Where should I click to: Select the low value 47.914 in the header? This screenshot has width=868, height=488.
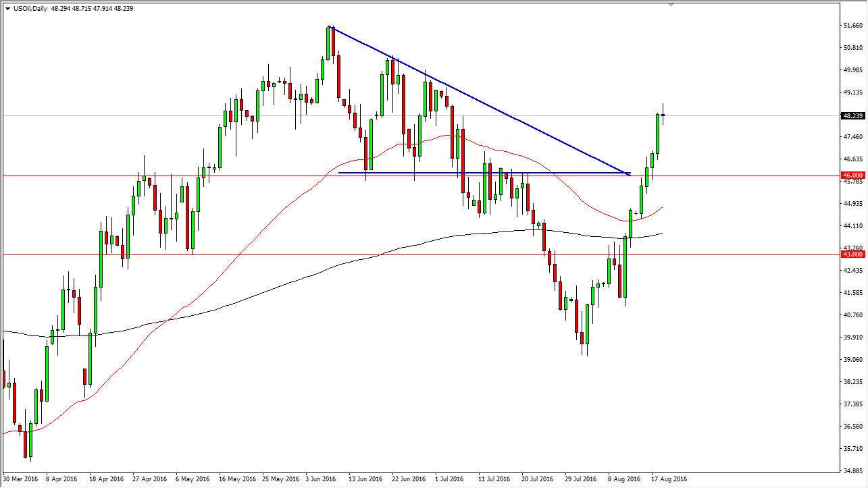pos(105,8)
